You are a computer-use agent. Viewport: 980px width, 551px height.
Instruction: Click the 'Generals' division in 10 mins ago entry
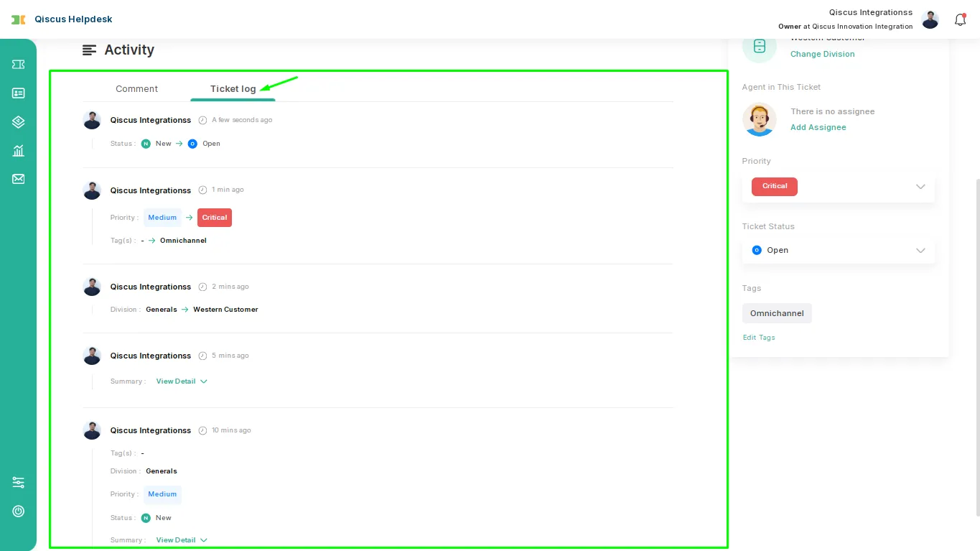[162, 471]
